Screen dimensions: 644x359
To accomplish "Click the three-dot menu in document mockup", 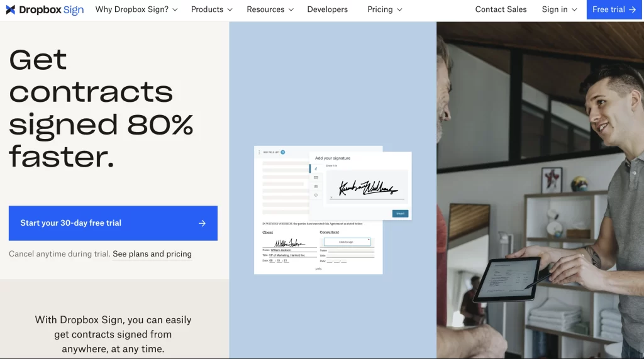I will [259, 152].
